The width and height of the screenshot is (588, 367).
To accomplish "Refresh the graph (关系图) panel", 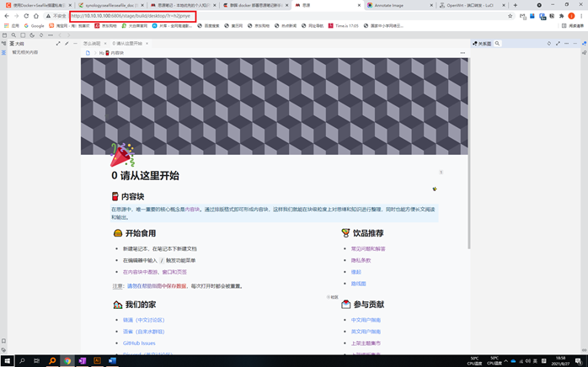I will point(549,44).
